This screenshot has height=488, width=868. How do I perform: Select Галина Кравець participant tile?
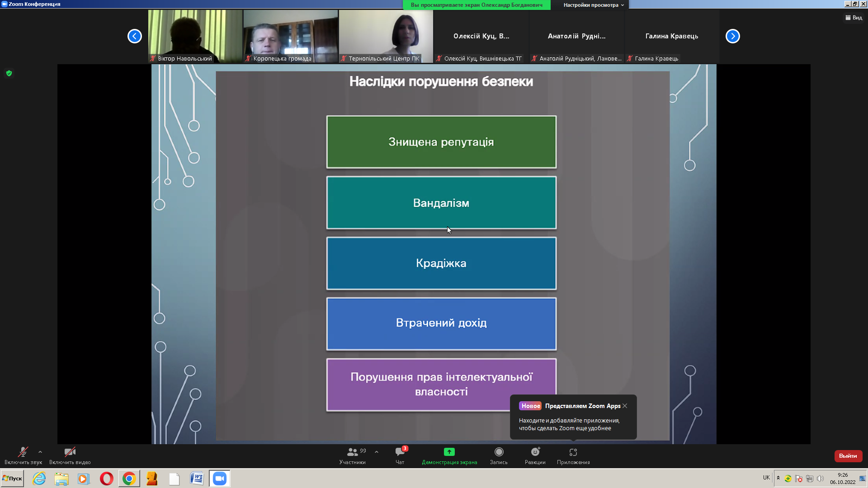tap(672, 36)
